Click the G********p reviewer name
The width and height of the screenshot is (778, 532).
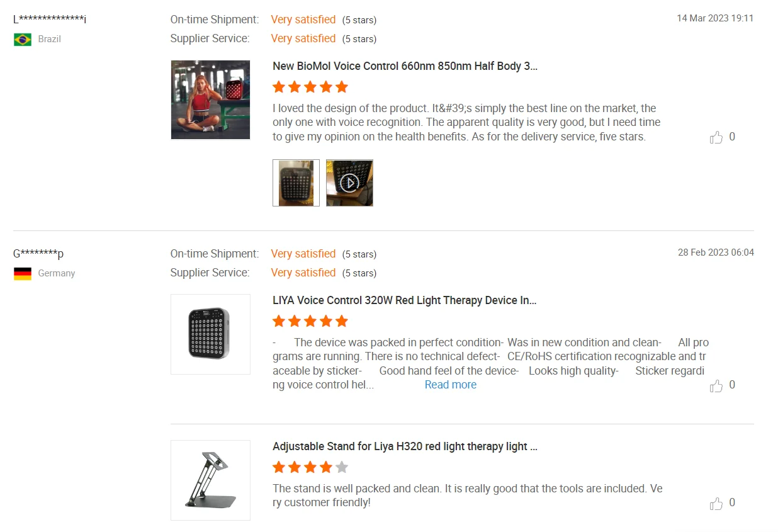click(38, 254)
